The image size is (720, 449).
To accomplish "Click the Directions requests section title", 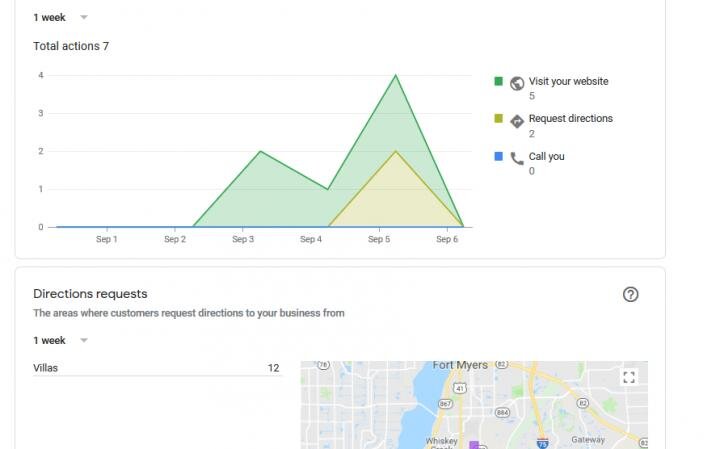I will click(x=90, y=294).
